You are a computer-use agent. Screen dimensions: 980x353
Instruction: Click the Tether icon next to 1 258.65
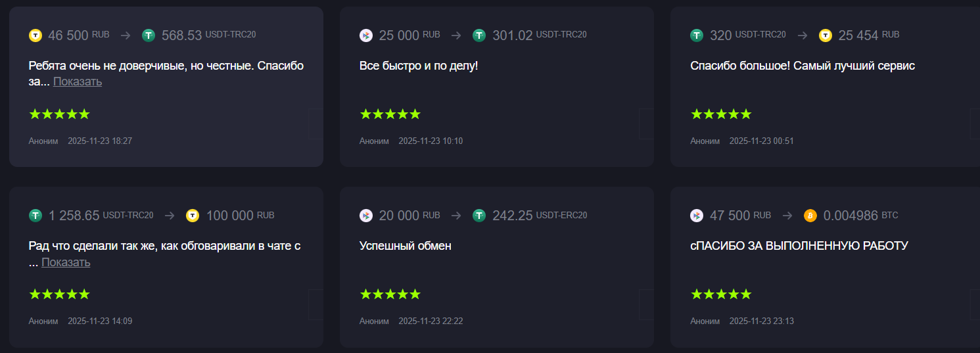pyautogui.click(x=35, y=216)
